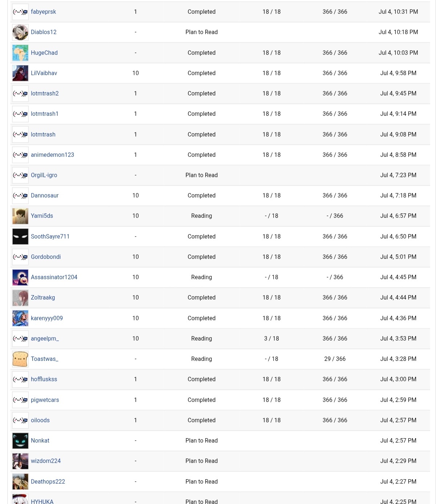Open the OrgilL-igro username link

tap(44, 175)
